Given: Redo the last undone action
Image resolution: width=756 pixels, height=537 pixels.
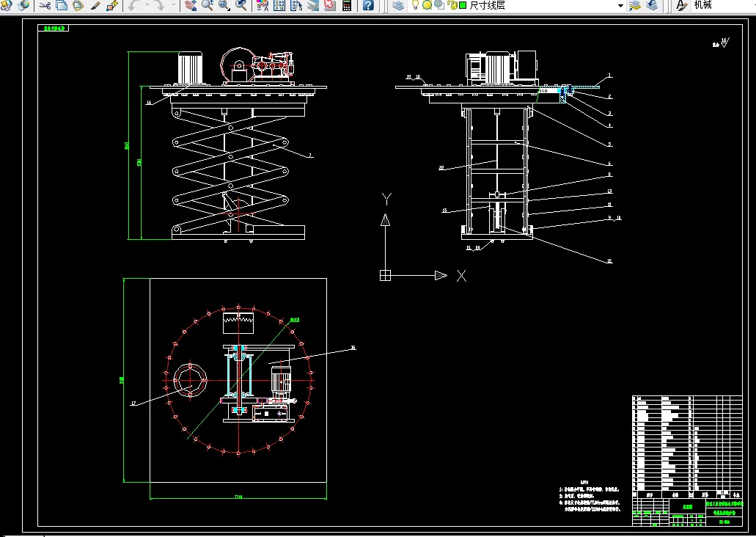Looking at the screenshot, I should [x=160, y=5].
